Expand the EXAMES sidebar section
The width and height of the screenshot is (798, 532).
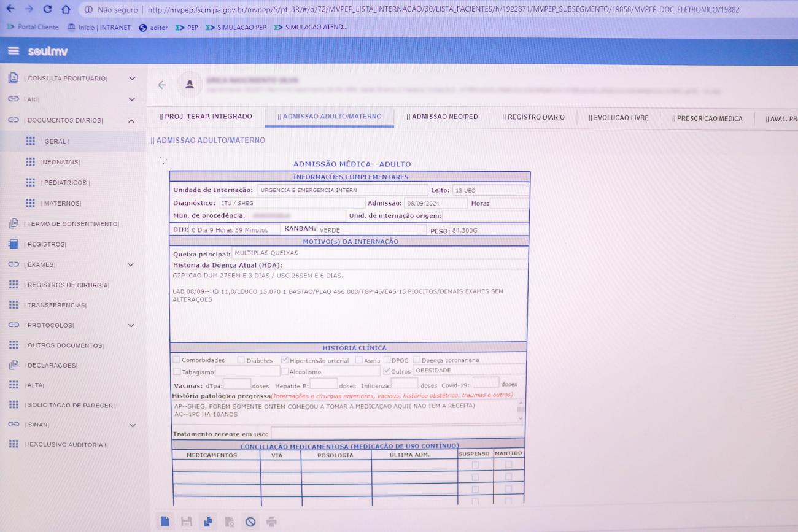pos(131,264)
